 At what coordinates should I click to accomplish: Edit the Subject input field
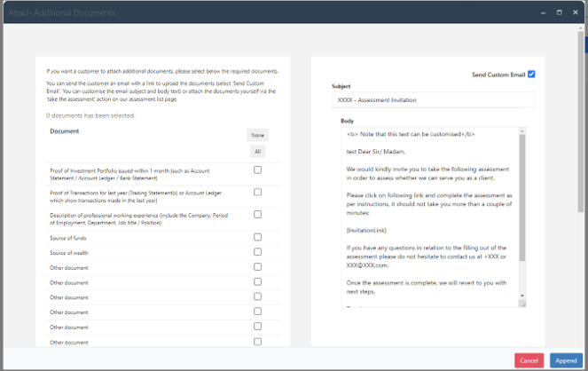(x=433, y=100)
